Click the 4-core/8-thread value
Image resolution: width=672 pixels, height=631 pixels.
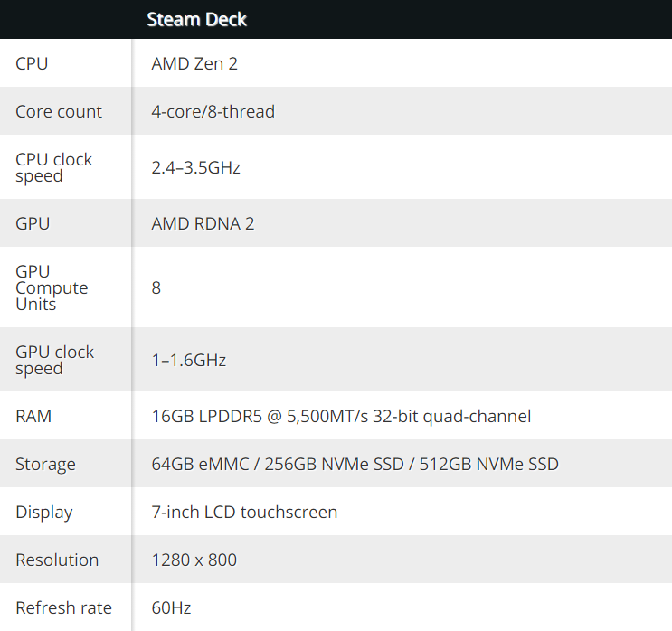coord(213,112)
